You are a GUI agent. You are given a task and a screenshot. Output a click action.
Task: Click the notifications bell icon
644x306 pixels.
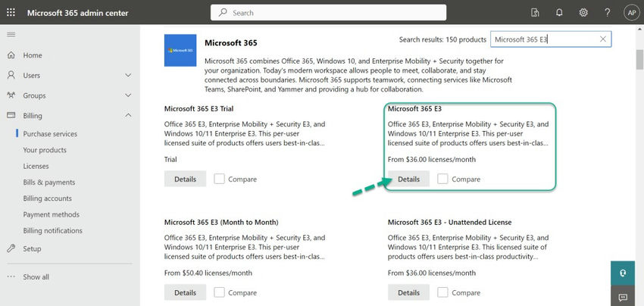pos(559,13)
